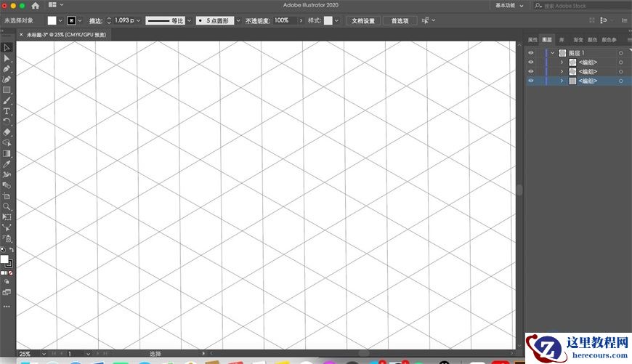
Task: Switch to the 图层 panel tab
Action: [547, 39]
